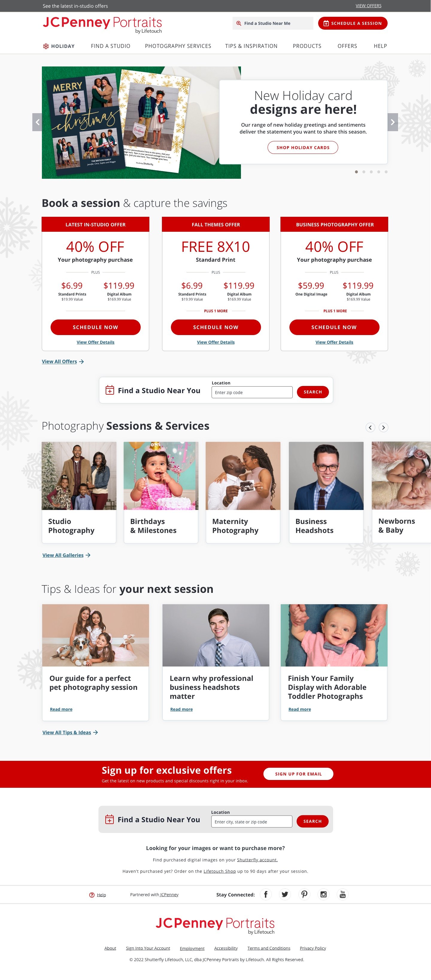Open the Photography Services menu

pyautogui.click(x=178, y=46)
